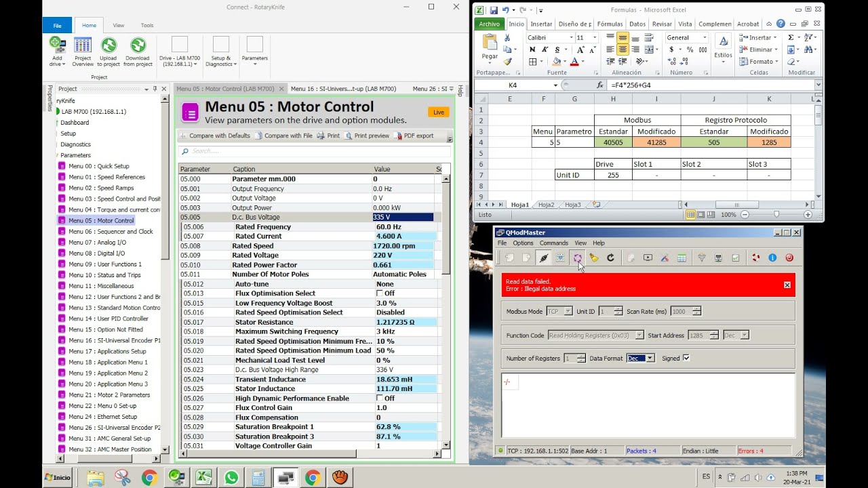Toggle Negrita bold N in Excel

click(532, 49)
